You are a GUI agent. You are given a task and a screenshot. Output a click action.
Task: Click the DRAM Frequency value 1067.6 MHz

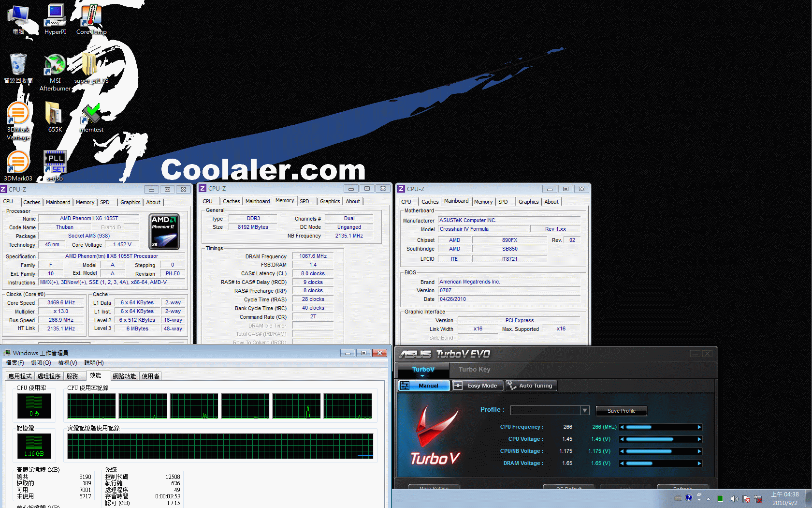coord(313,256)
